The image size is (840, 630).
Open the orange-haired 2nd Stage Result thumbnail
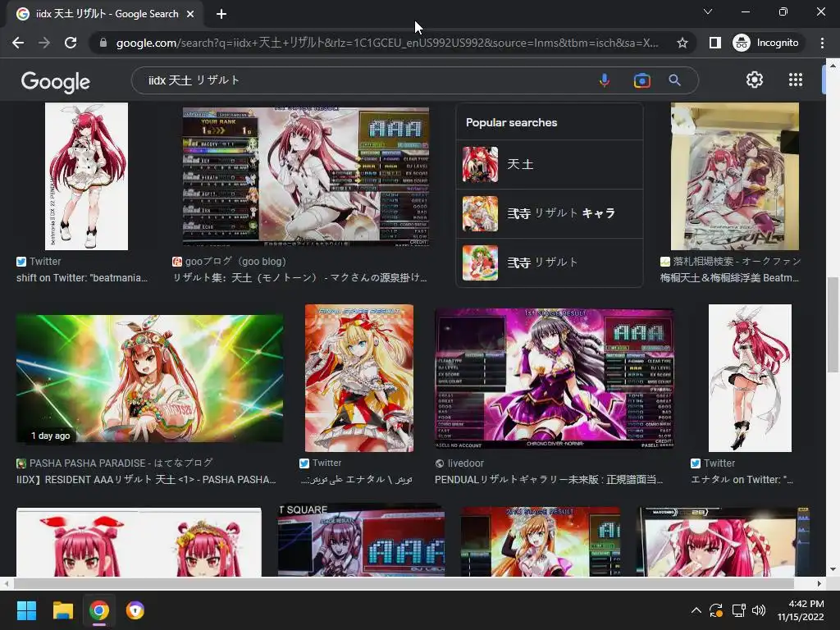coord(541,542)
